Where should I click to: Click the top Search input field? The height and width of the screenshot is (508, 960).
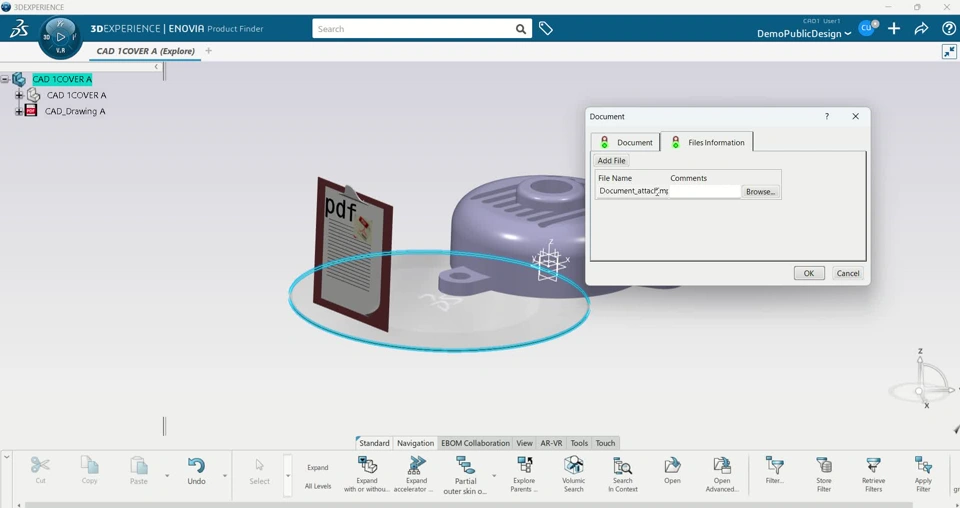click(416, 29)
